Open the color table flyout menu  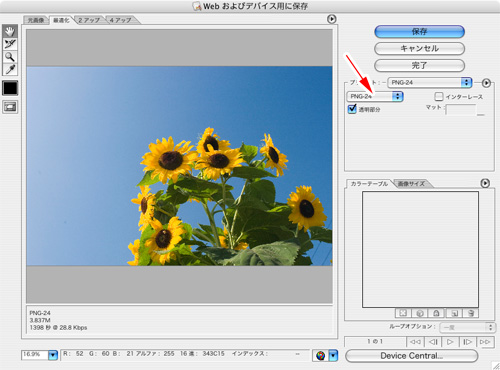pyautogui.click(x=485, y=183)
